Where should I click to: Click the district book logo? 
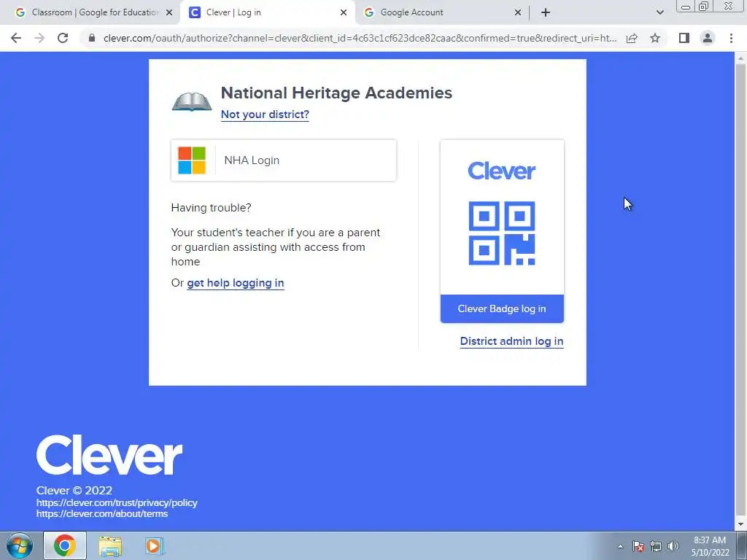tap(192, 101)
